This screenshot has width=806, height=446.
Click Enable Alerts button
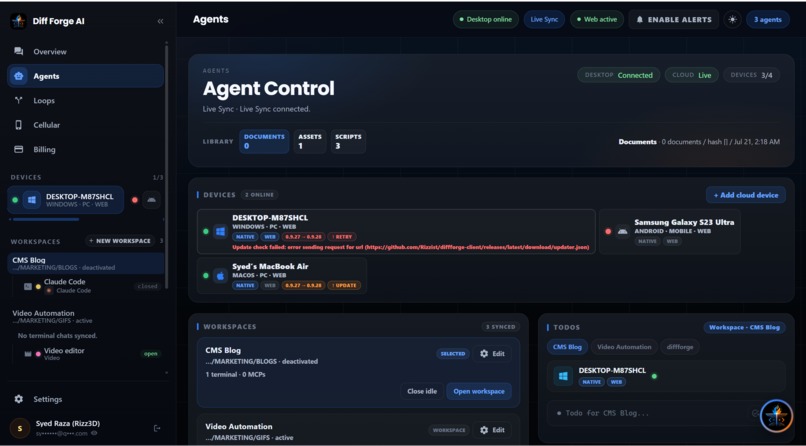[673, 20]
